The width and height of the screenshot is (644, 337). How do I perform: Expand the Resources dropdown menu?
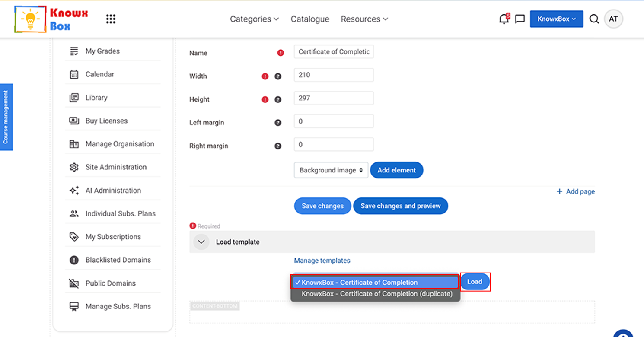click(x=364, y=19)
